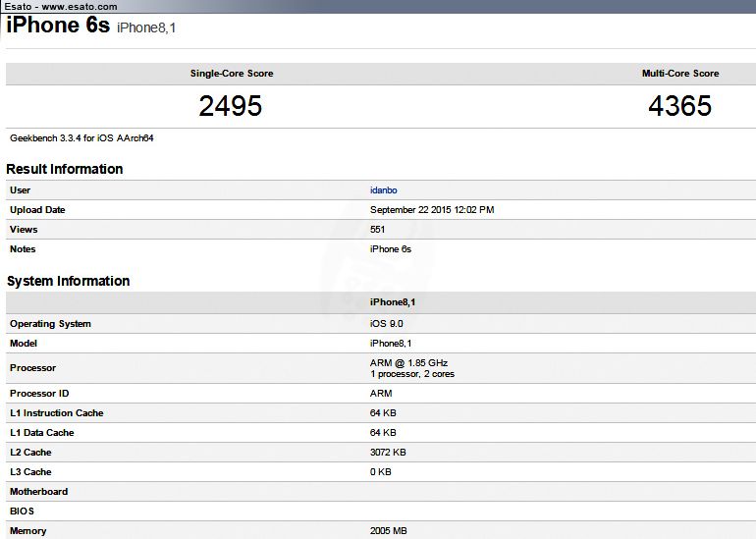Click the Processor ID row label
Viewport: 756px width, 539px height.
[39, 394]
